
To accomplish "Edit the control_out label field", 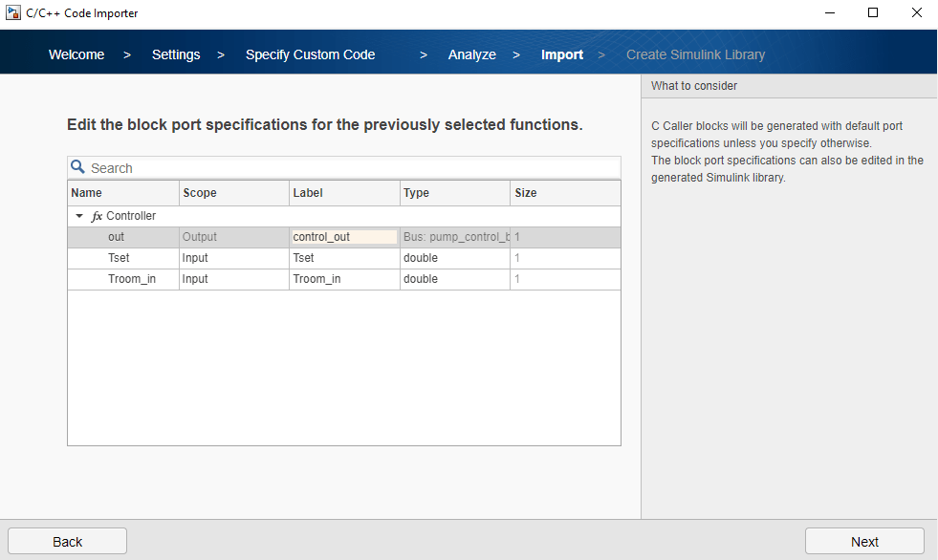I will (343, 237).
